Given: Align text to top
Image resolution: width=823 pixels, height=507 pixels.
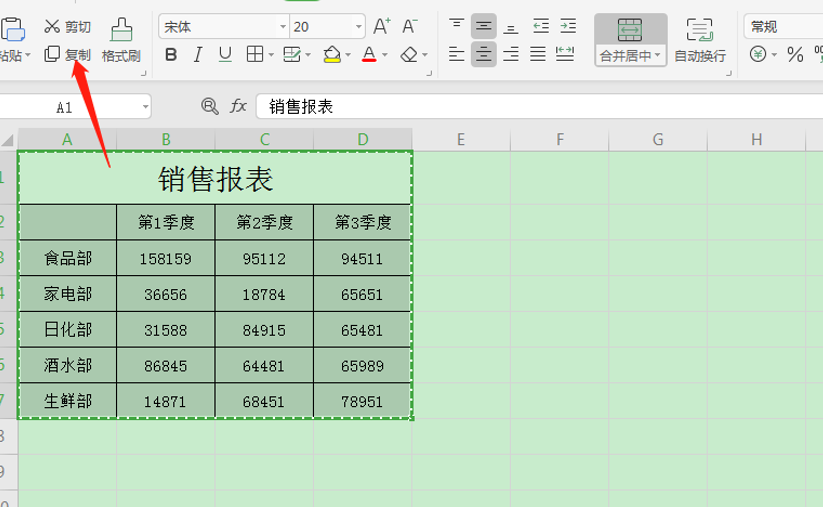Looking at the screenshot, I should click(456, 26).
